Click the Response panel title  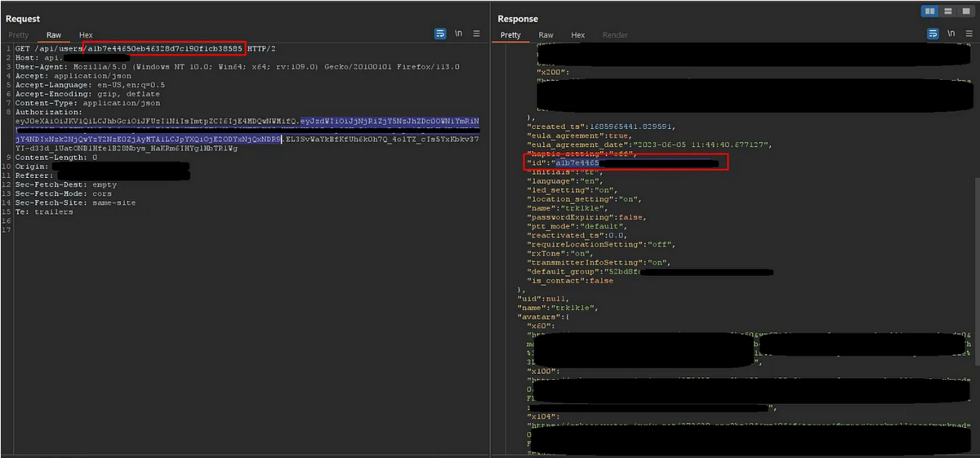[x=518, y=18]
